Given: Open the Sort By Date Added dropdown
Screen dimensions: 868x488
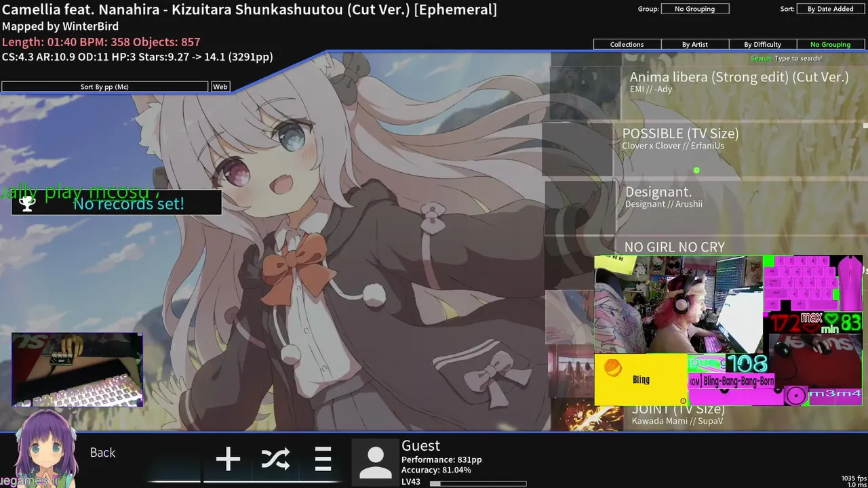Looking at the screenshot, I should tap(830, 9).
